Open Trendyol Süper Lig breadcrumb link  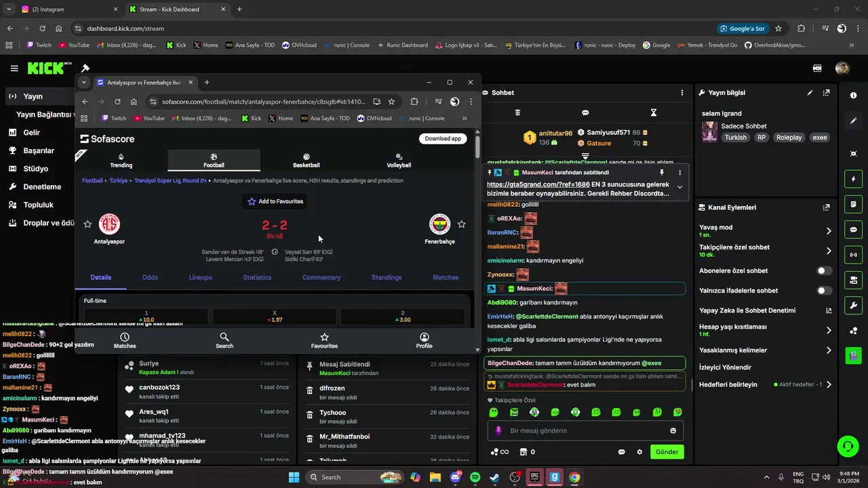[x=171, y=181]
